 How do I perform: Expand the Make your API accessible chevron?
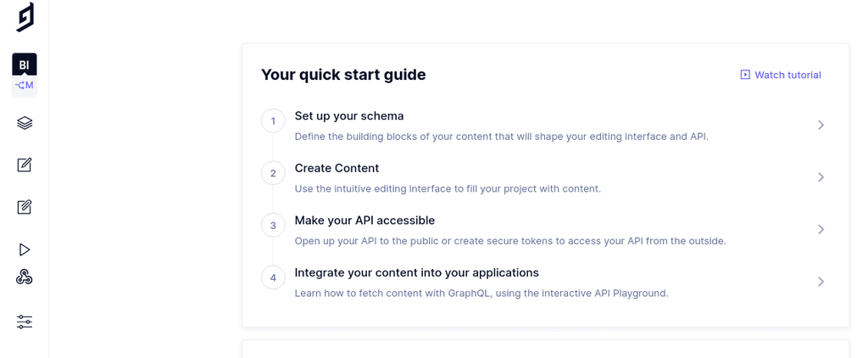[821, 229]
